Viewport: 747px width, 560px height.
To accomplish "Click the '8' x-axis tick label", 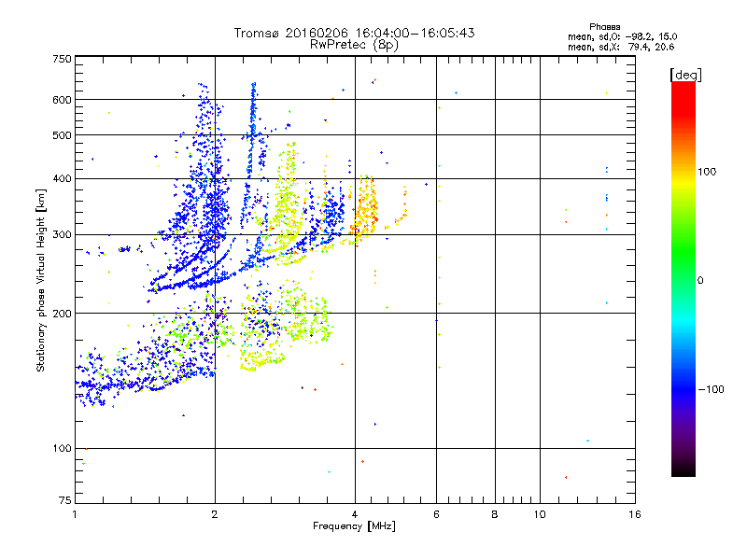I will 495,514.
